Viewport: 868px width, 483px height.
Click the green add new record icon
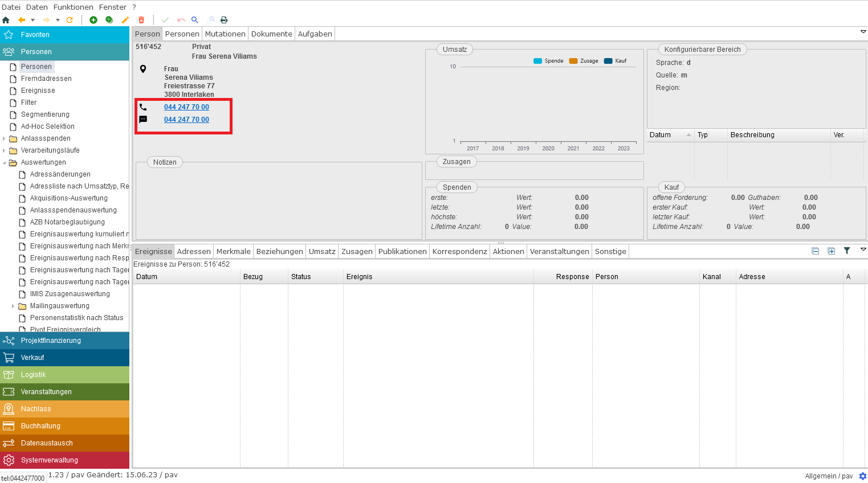pyautogui.click(x=93, y=20)
